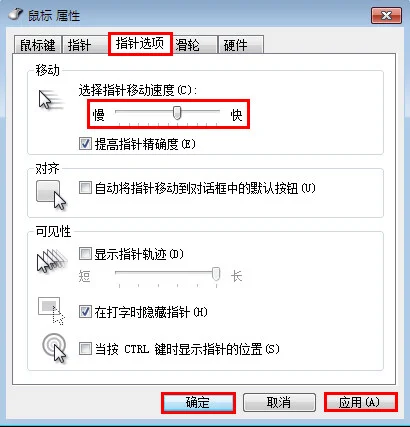Enable 显示指针轨迹 checkbox
The height and width of the screenshot is (427, 410).
pos(85,254)
